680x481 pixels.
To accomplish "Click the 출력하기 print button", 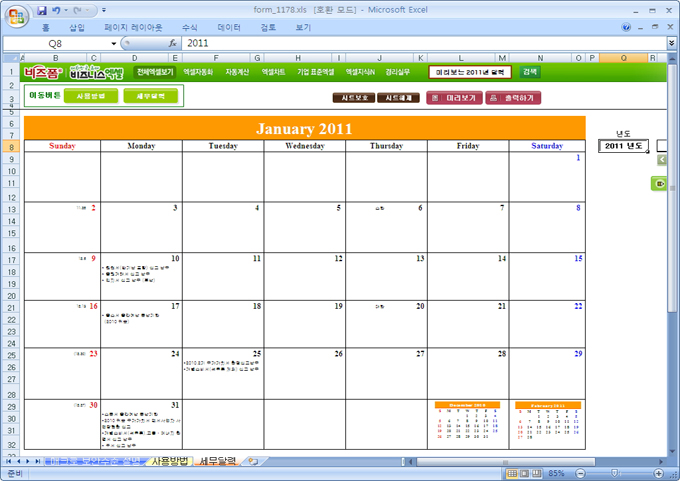I will click(513, 98).
